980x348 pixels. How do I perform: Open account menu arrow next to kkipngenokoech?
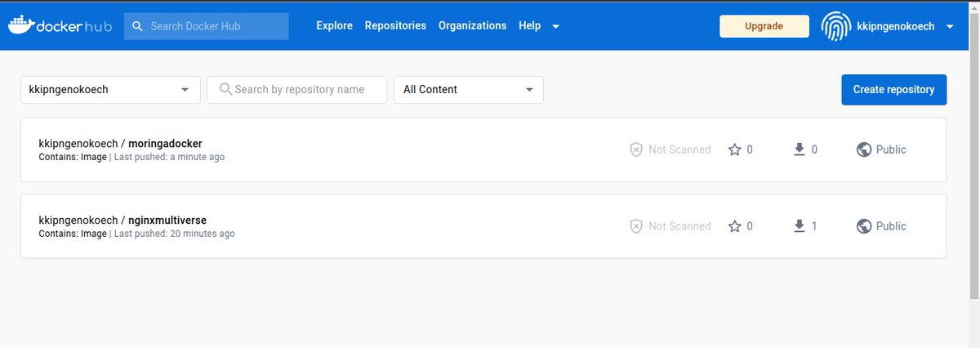click(x=950, y=27)
